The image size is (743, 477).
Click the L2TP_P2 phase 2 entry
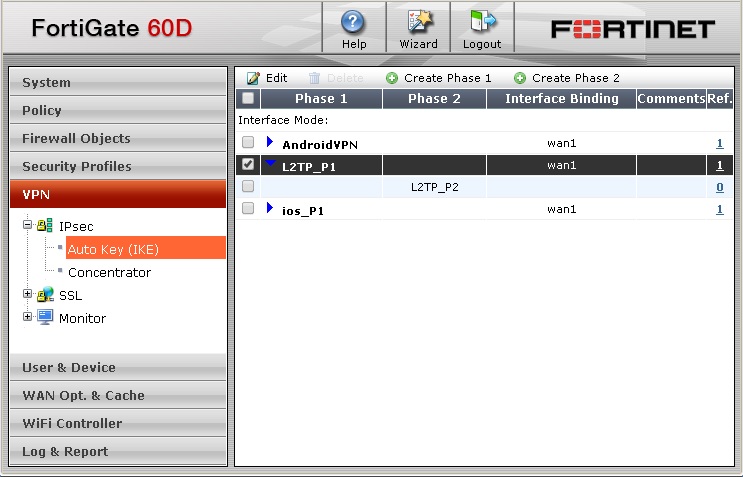click(x=435, y=187)
